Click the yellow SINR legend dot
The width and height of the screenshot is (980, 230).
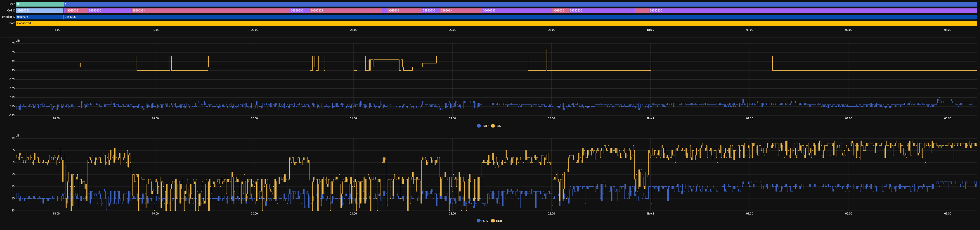point(493,221)
